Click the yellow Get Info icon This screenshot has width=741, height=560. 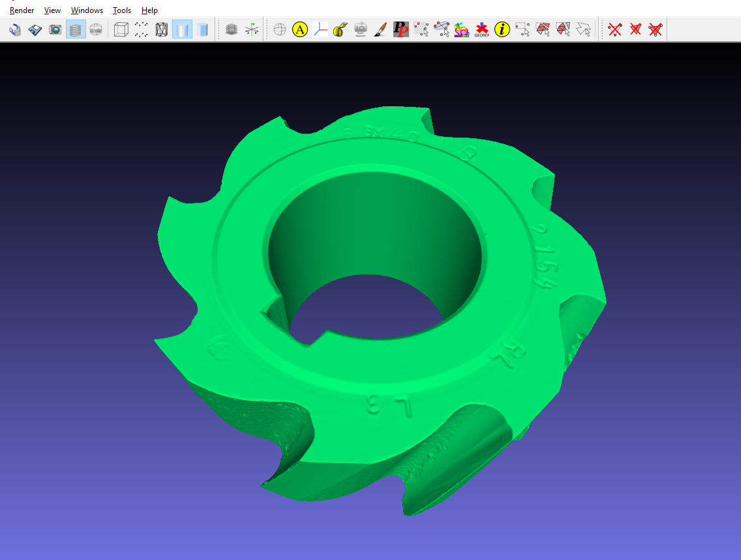tap(502, 29)
